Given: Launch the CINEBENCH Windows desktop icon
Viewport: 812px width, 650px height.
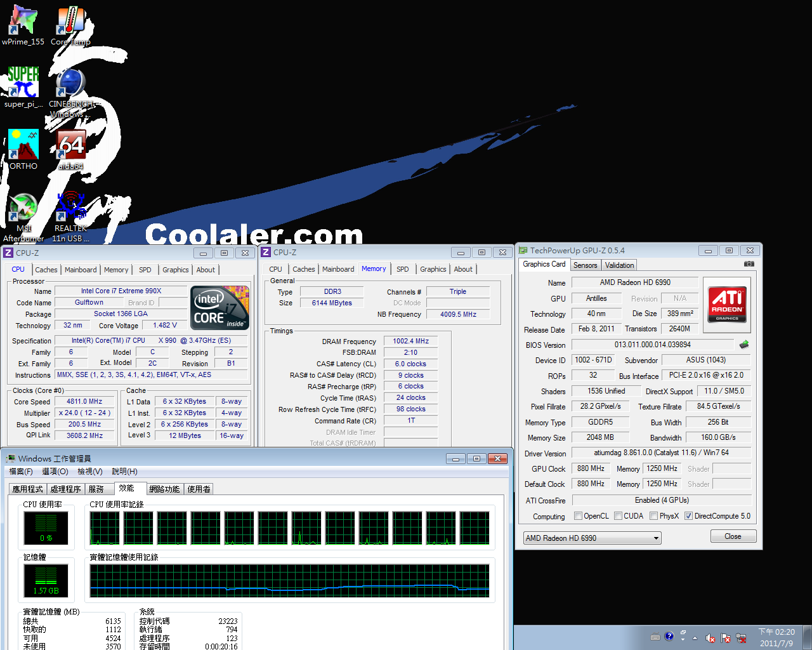Looking at the screenshot, I should (x=70, y=92).
